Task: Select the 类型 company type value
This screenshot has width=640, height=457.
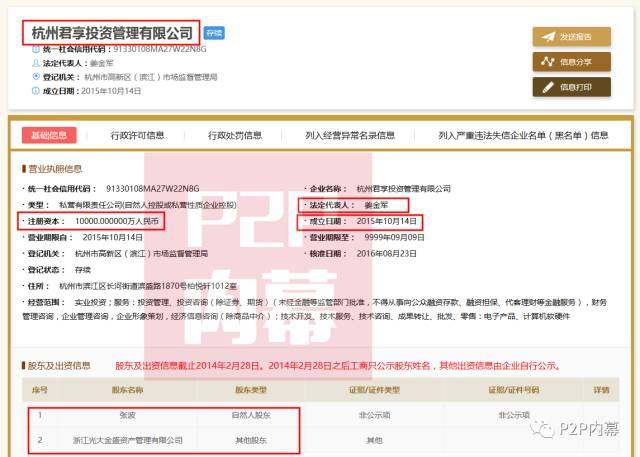Action: tap(148, 205)
